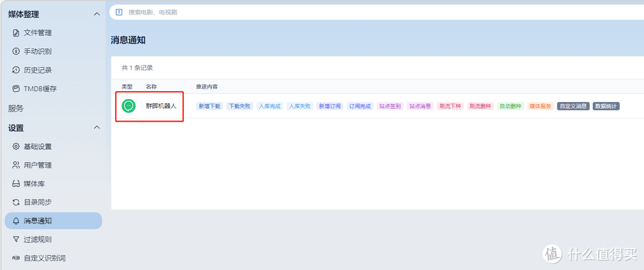Click the 推送内容 column header
The height and width of the screenshot is (270, 644).
pos(207,86)
